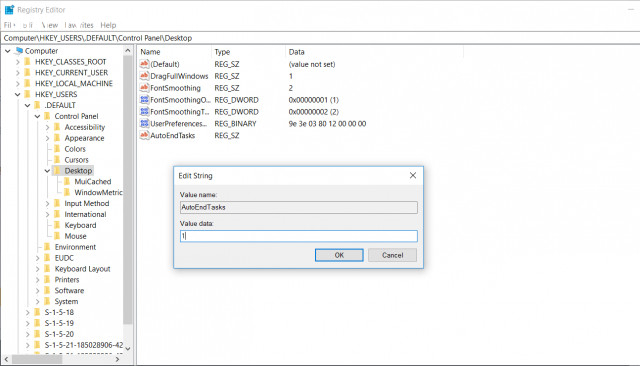Click the MuiCached folder icon
The height and width of the screenshot is (366, 640).
pyautogui.click(x=67, y=182)
